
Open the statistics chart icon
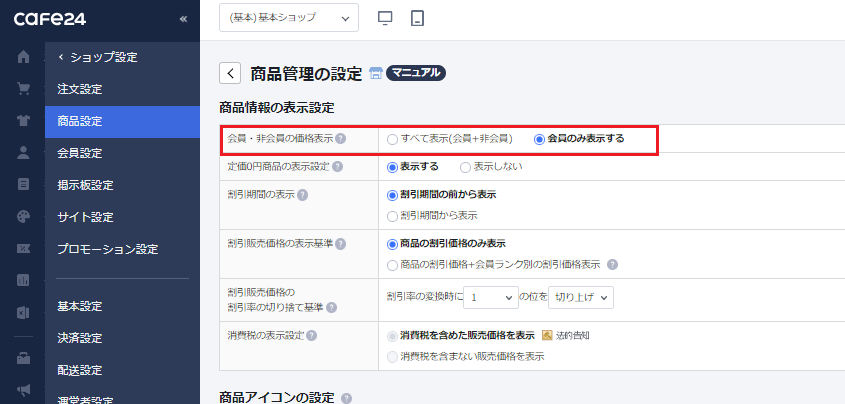pos(23,280)
